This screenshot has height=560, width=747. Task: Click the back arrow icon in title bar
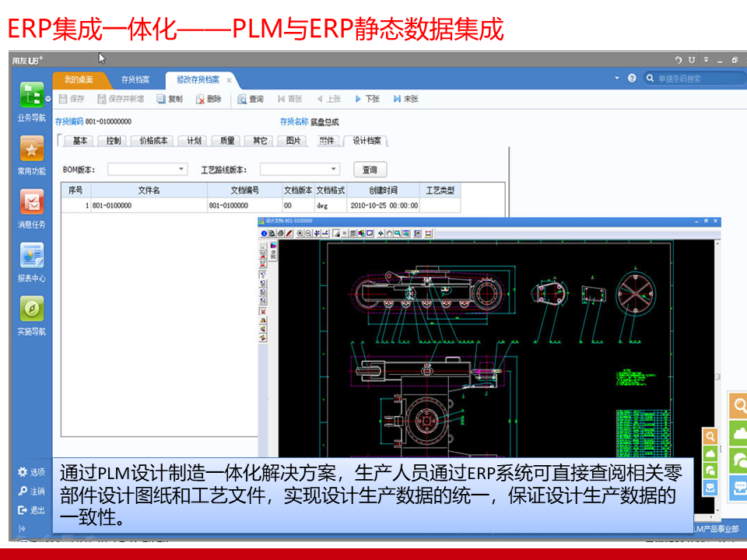[678, 60]
